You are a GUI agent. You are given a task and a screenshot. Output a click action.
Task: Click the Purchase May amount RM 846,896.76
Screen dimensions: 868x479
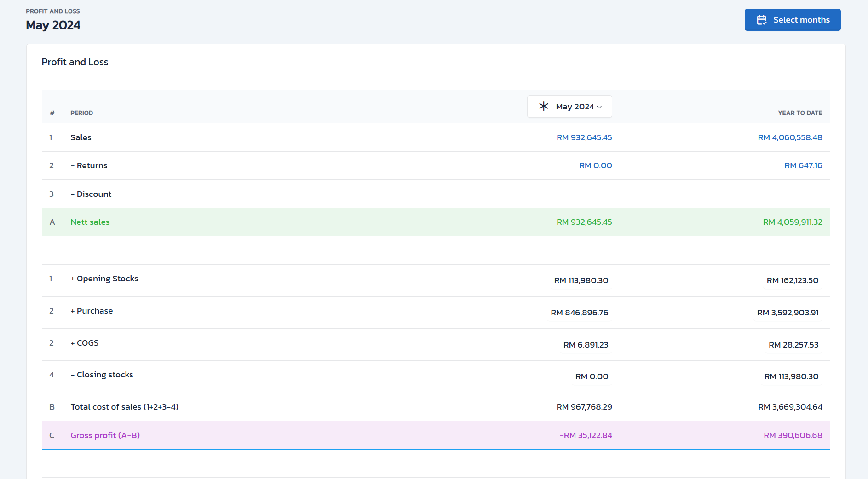[x=579, y=313]
